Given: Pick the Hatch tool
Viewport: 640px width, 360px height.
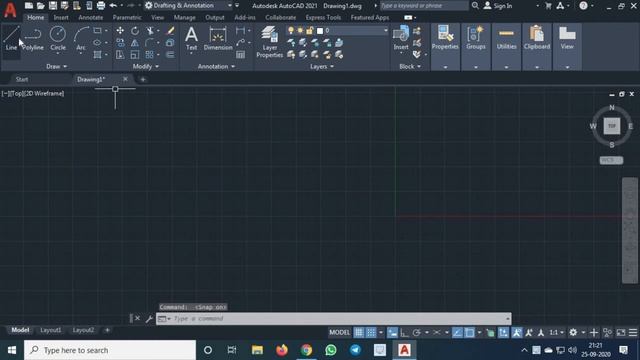Looking at the screenshot, I should pyautogui.click(x=98, y=54).
